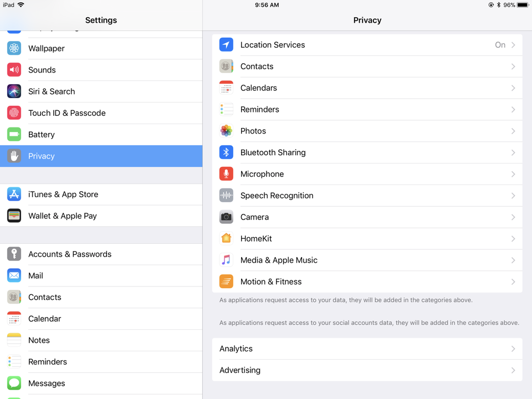Tap the green Battery icon

[14, 134]
